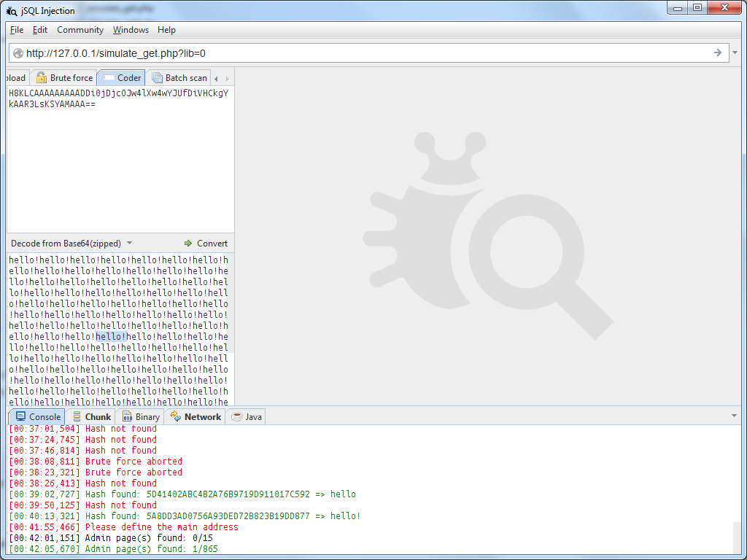Click the Convert button

[x=206, y=244]
